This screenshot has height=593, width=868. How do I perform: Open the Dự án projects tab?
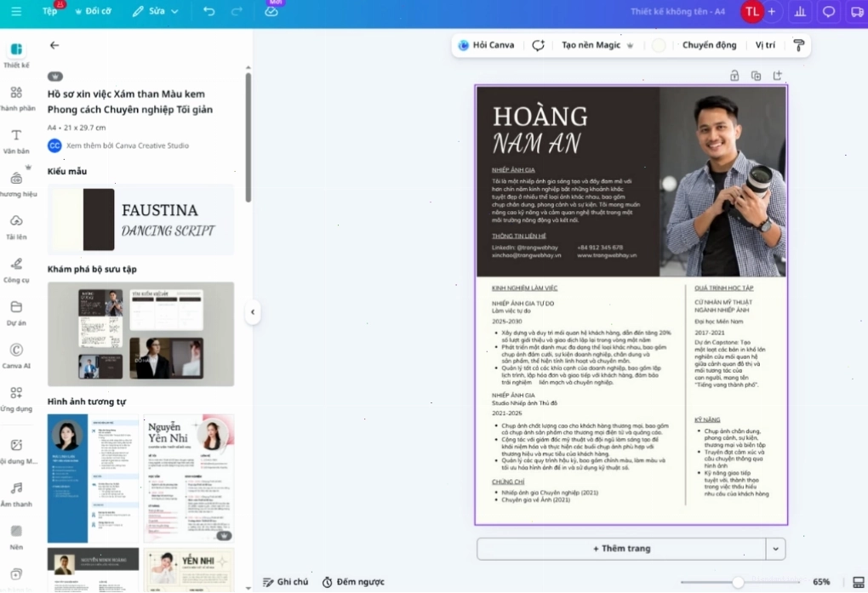tap(16, 313)
